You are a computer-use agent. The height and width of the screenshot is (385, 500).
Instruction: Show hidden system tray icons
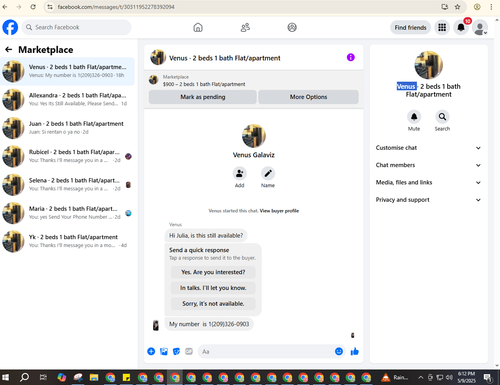coord(421,377)
